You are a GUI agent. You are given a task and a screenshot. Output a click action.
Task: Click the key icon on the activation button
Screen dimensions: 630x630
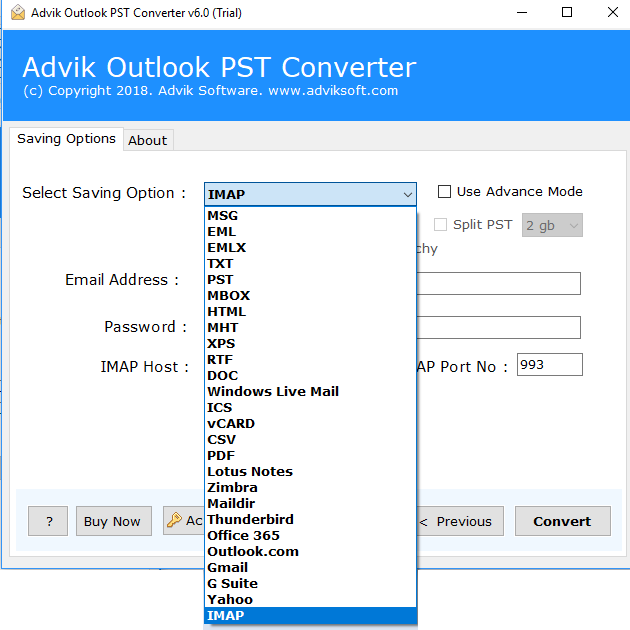174,520
